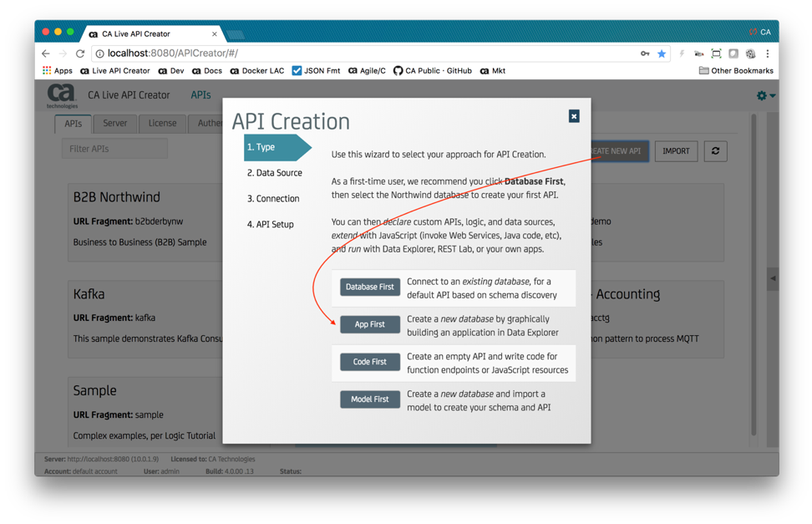The width and height of the screenshot is (812, 524).
Task: Open the CA Public · GitHub bookmark
Action: 433,70
